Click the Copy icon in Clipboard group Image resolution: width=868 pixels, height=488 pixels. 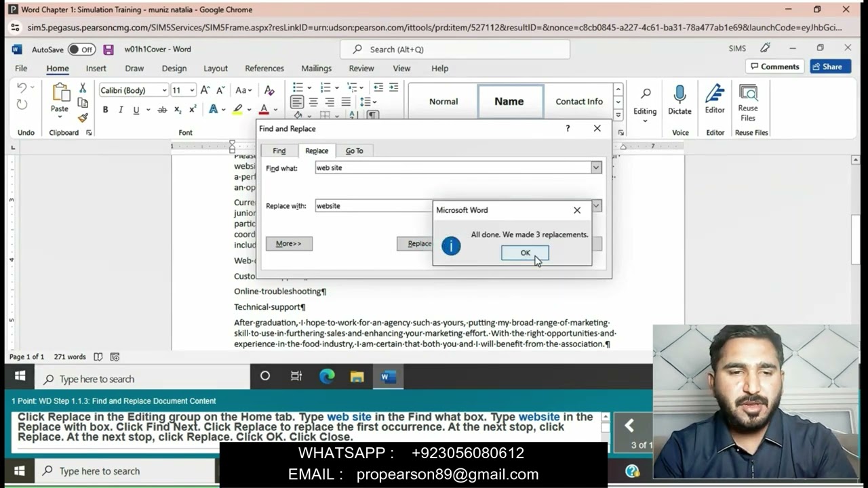[83, 103]
